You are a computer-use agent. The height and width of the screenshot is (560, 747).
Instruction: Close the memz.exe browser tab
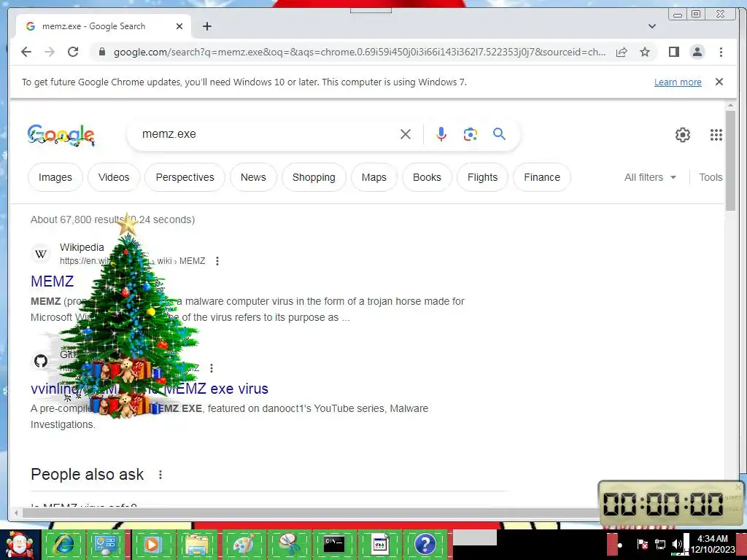click(179, 26)
